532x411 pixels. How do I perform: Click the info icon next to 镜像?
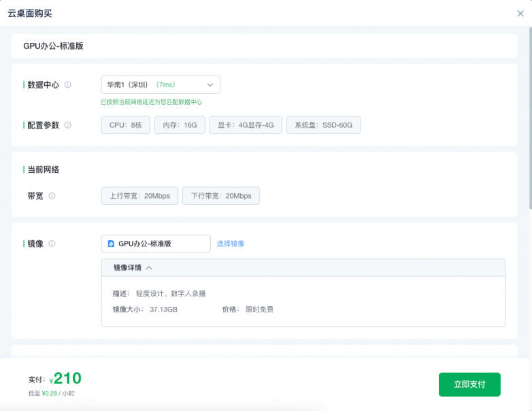(52, 244)
